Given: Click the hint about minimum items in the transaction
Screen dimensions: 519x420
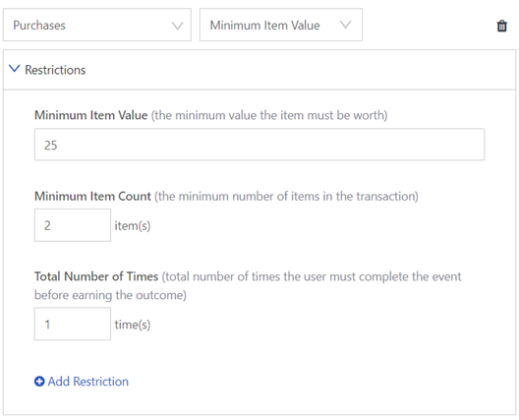Looking at the screenshot, I should click(286, 197).
